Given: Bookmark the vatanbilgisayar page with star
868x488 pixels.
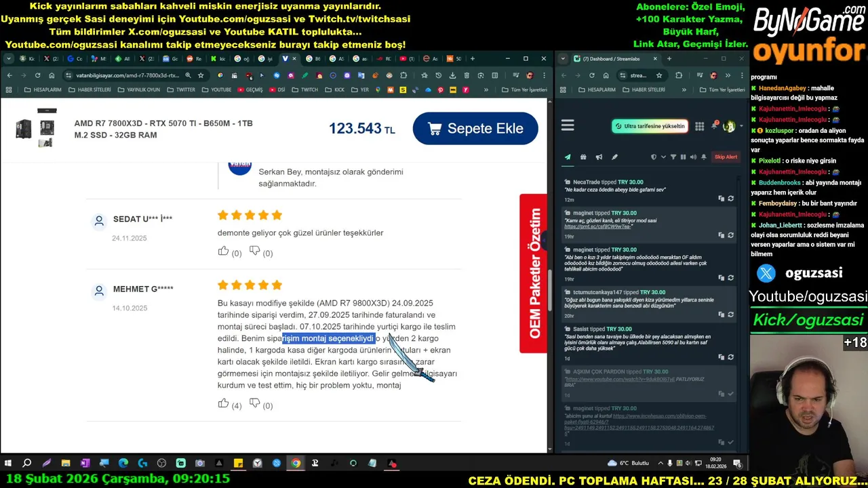Looking at the screenshot, I should tap(201, 75).
